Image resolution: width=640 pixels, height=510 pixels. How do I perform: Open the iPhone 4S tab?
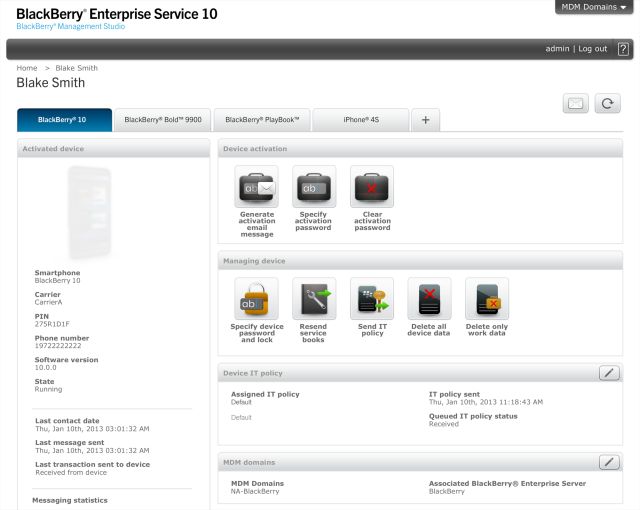[x=361, y=120]
